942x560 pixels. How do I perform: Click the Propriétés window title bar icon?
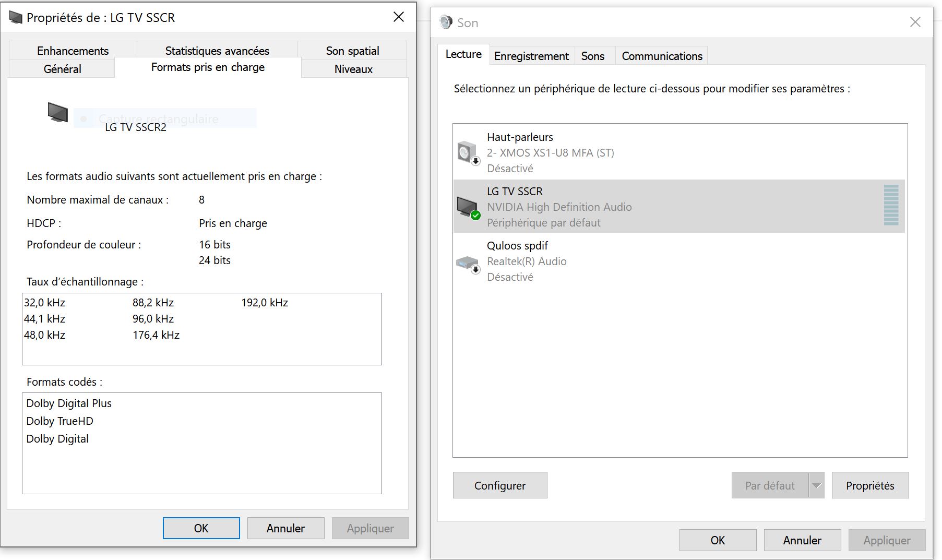(x=16, y=18)
